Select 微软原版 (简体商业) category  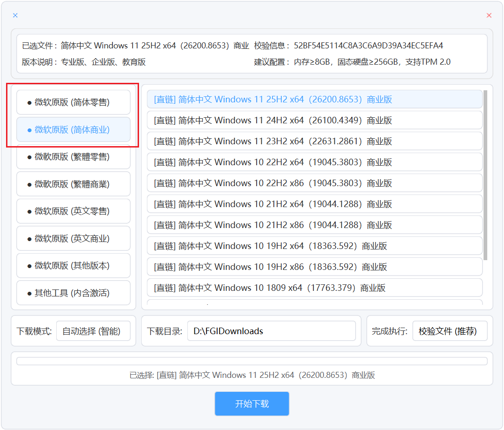[73, 130]
